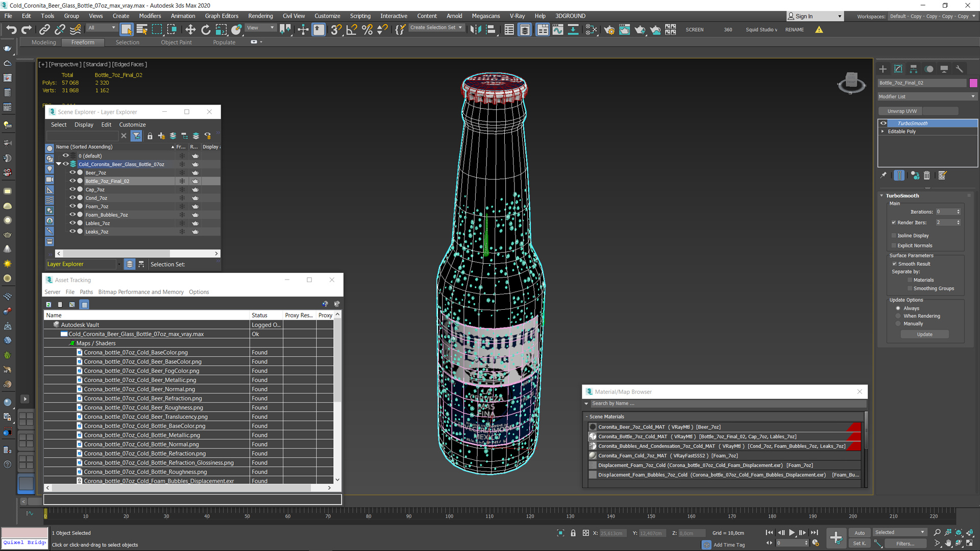This screenshot has width=980, height=551.
Task: Open the Utilities command panel tab
Action: click(960, 69)
